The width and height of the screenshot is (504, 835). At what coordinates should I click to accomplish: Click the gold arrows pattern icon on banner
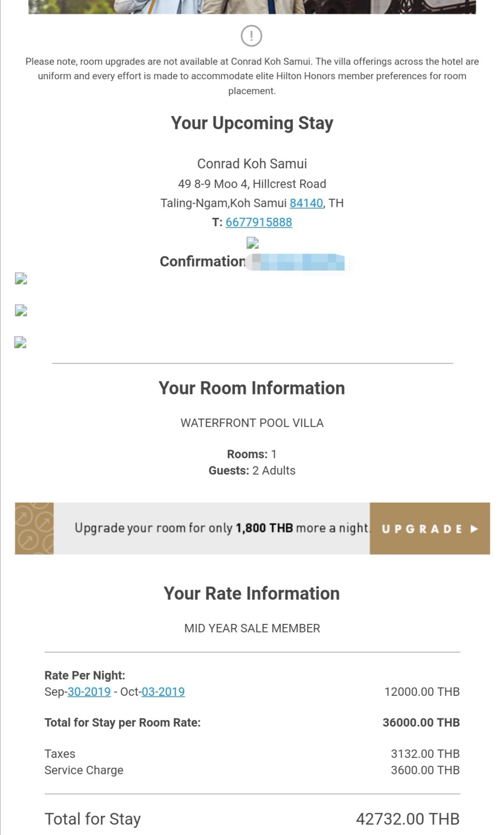point(34,528)
